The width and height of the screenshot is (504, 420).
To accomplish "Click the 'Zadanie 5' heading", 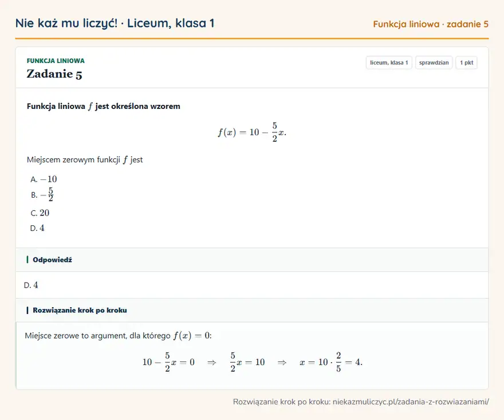I will point(54,74).
